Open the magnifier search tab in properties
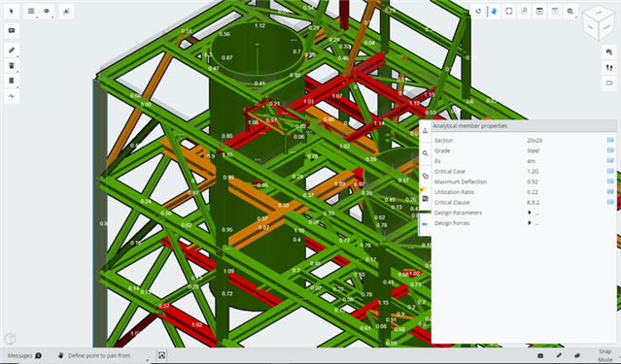This screenshot has height=364, width=621. (x=425, y=153)
